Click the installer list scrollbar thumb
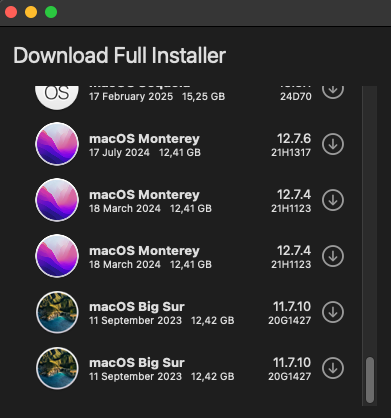This screenshot has height=418, width=391. [x=370, y=380]
